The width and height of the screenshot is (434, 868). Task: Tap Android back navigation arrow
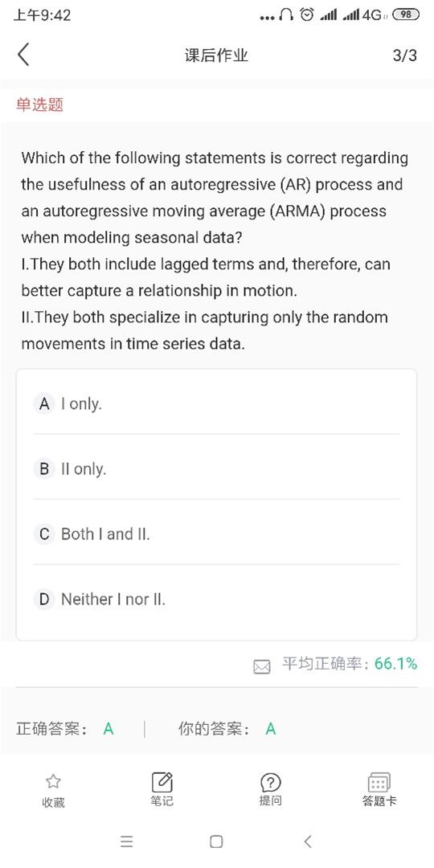coord(308,841)
